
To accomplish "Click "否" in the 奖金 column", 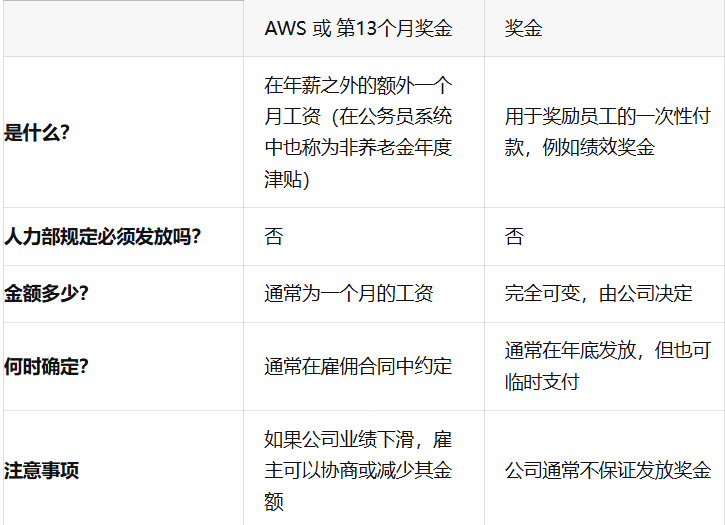I will 514,237.
